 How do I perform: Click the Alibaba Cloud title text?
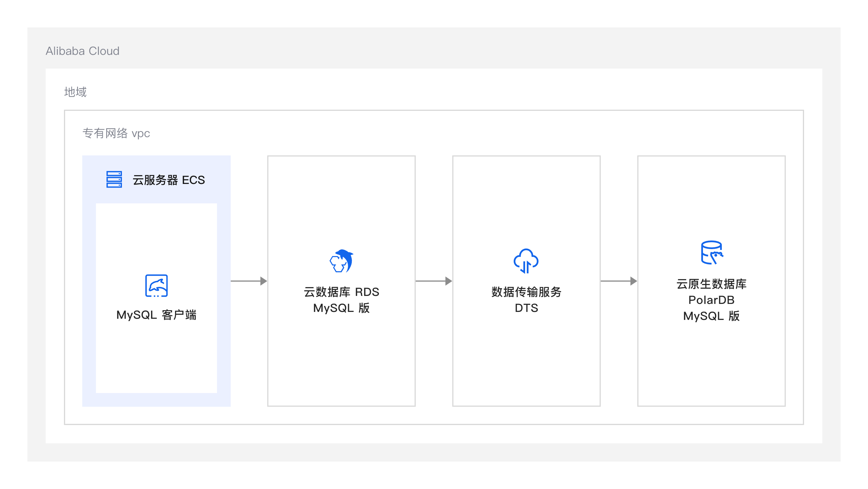coord(83,51)
